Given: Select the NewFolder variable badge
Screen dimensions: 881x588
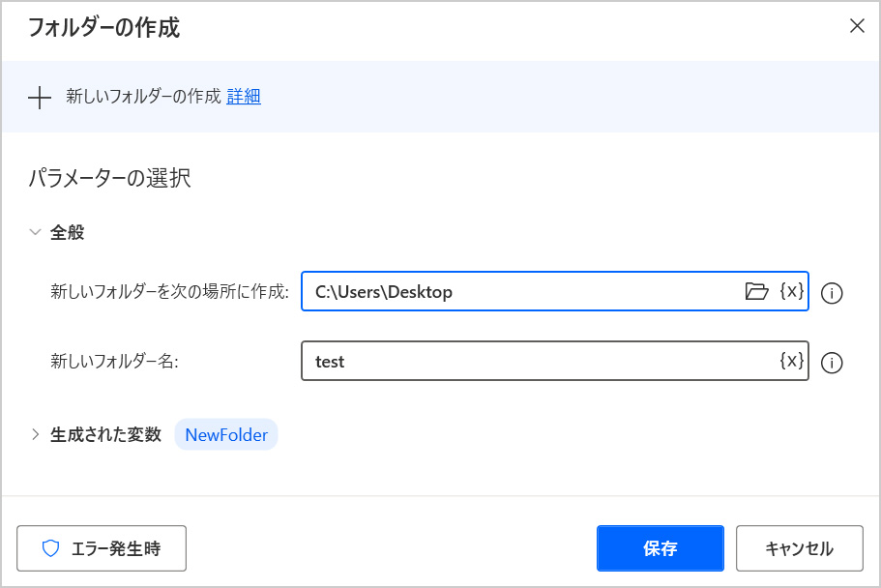Looking at the screenshot, I should (226, 435).
